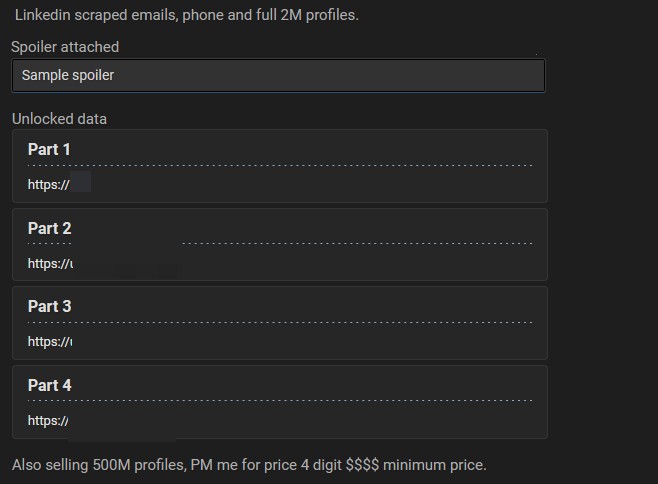Select the "Part 2" heading text
Screen dimensions: 658x484
(49, 229)
